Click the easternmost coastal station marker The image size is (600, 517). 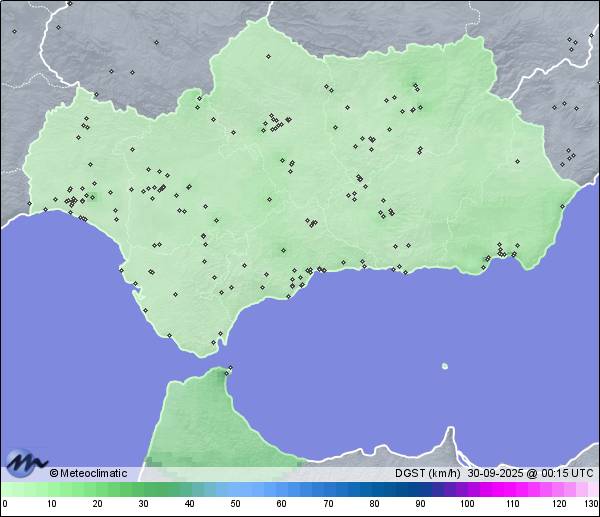[x=564, y=205]
